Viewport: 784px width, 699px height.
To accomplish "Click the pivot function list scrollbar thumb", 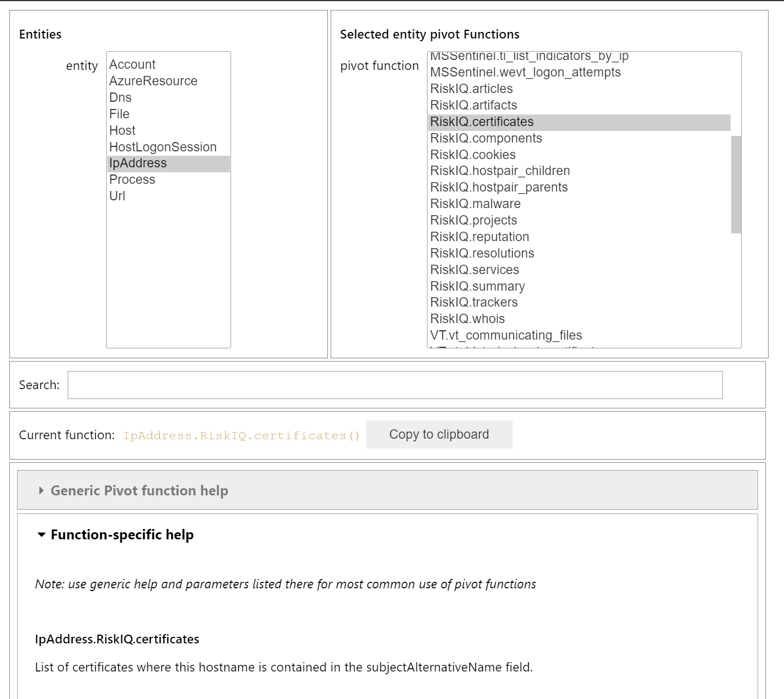I will pyautogui.click(x=736, y=184).
